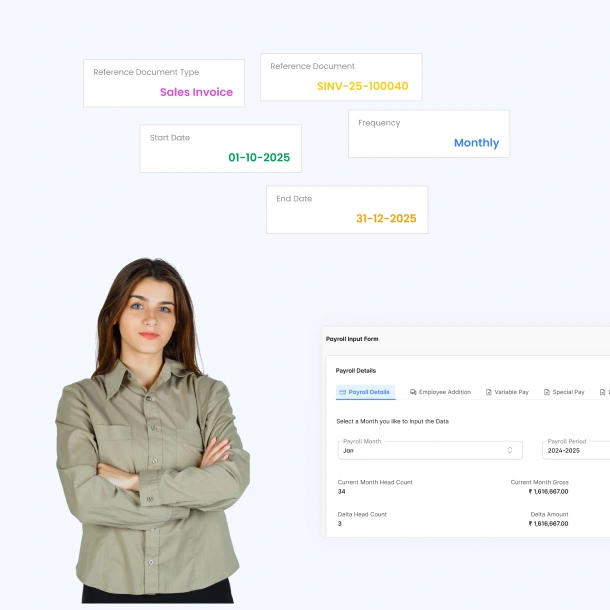
Task: Click the Payroll Details tab icon
Action: click(x=343, y=392)
